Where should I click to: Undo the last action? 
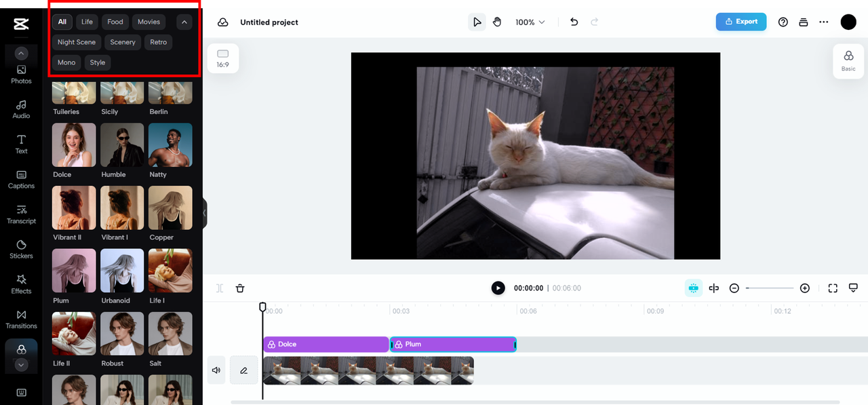pos(574,22)
